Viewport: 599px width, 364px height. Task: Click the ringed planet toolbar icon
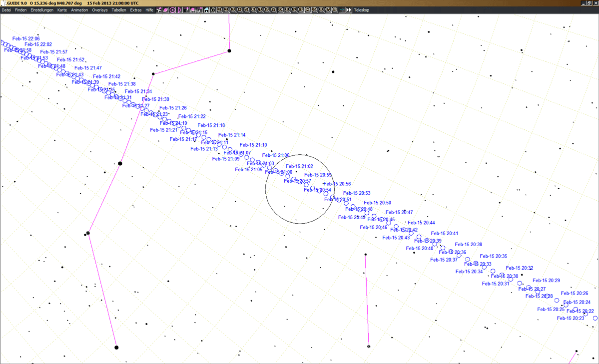point(166,10)
